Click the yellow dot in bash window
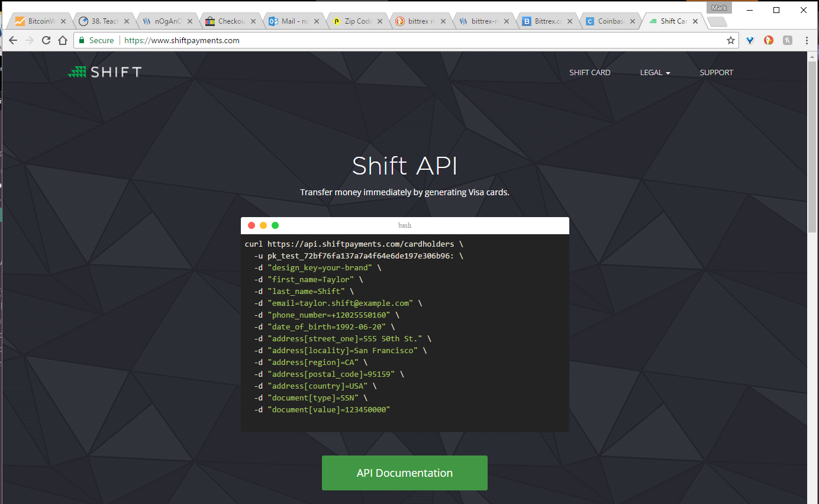Image resolution: width=819 pixels, height=504 pixels. point(263,225)
